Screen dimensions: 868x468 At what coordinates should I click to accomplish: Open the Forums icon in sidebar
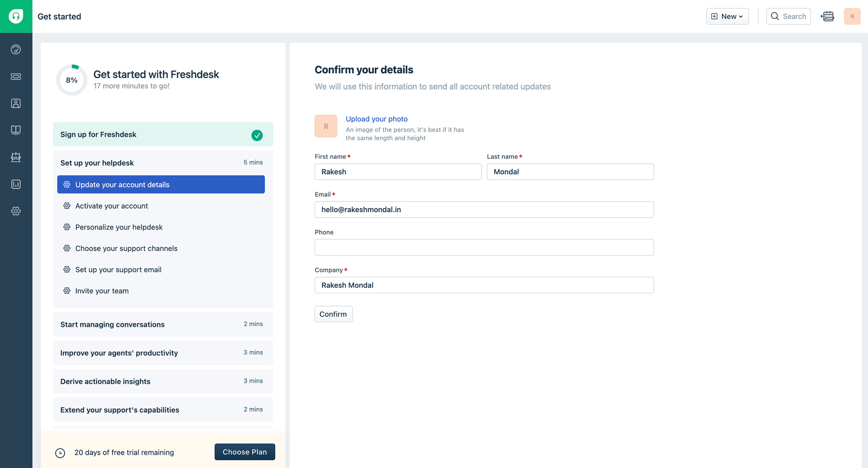(x=16, y=157)
